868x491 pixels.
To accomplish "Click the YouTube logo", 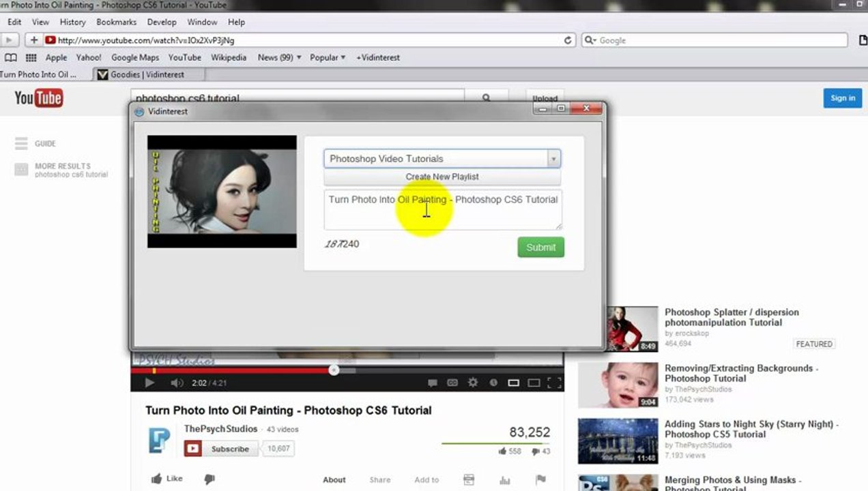I will [39, 98].
